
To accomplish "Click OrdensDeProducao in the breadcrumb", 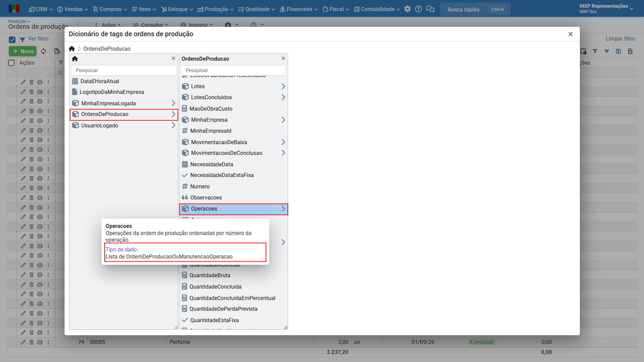I will 107,49.
